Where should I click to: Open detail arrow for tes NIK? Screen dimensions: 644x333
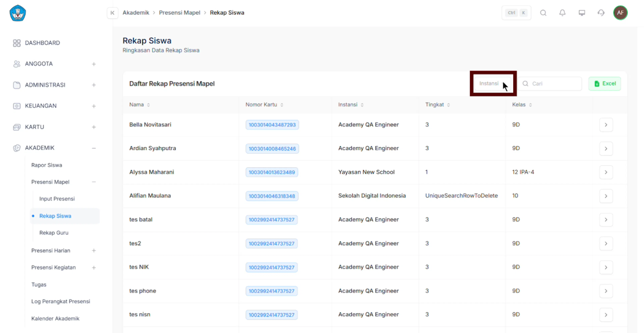click(x=606, y=267)
